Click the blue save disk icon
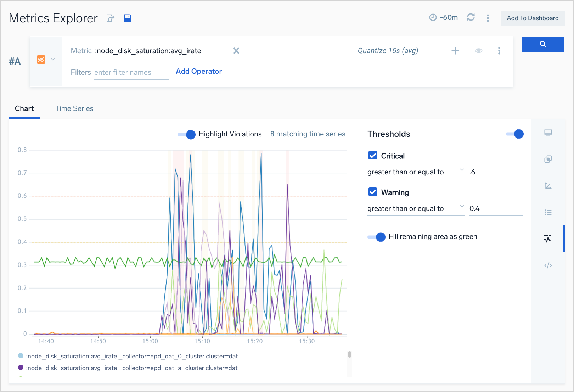 [x=128, y=18]
